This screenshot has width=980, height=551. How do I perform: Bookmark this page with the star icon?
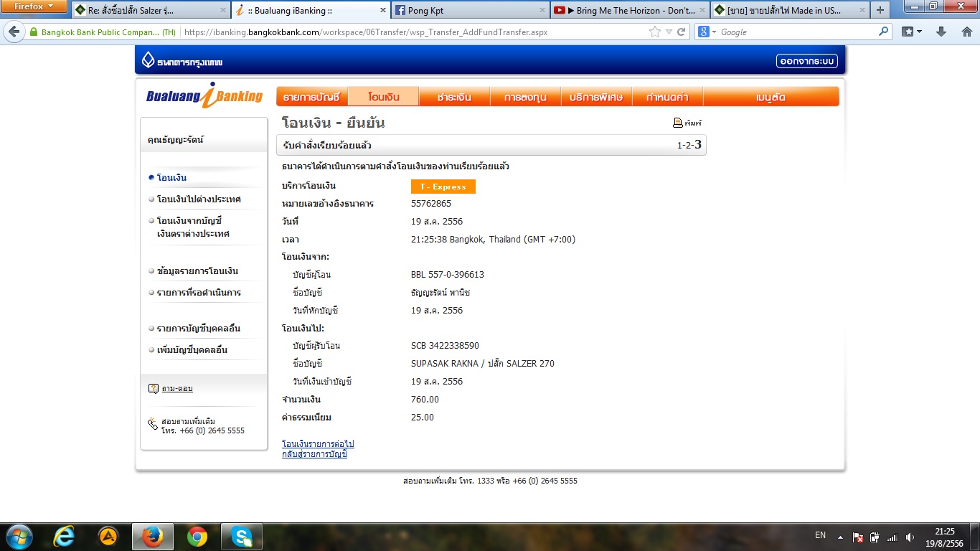(x=654, y=32)
